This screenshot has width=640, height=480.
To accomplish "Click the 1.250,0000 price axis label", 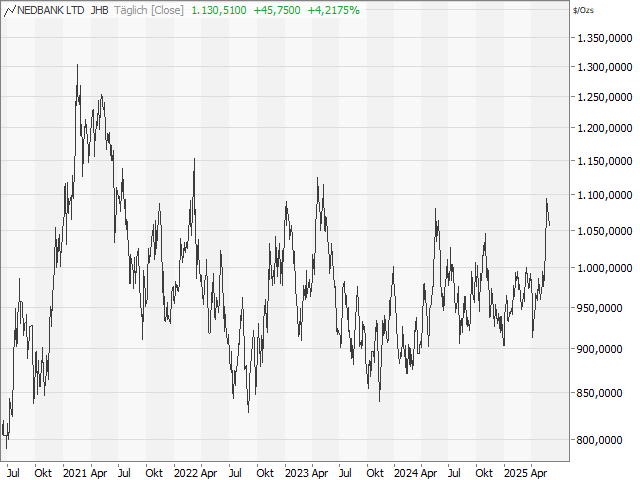I will [605, 97].
